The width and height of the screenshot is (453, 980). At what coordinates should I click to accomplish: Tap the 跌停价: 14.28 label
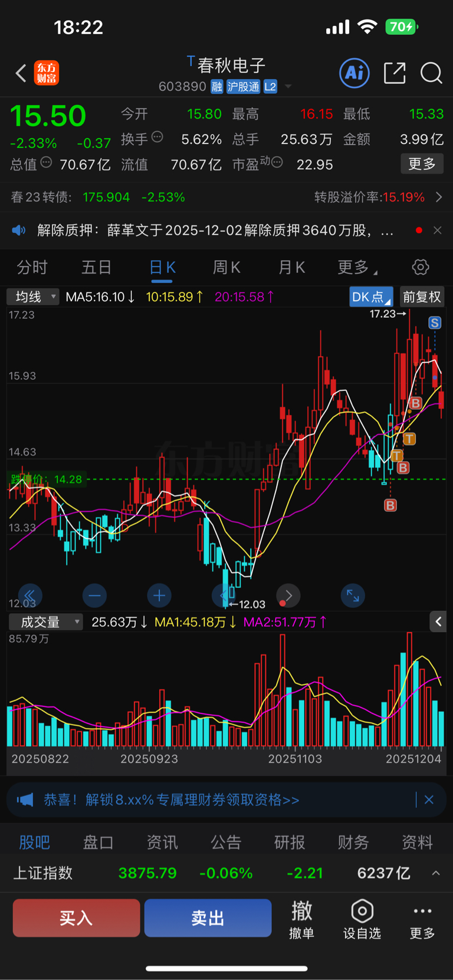46,479
